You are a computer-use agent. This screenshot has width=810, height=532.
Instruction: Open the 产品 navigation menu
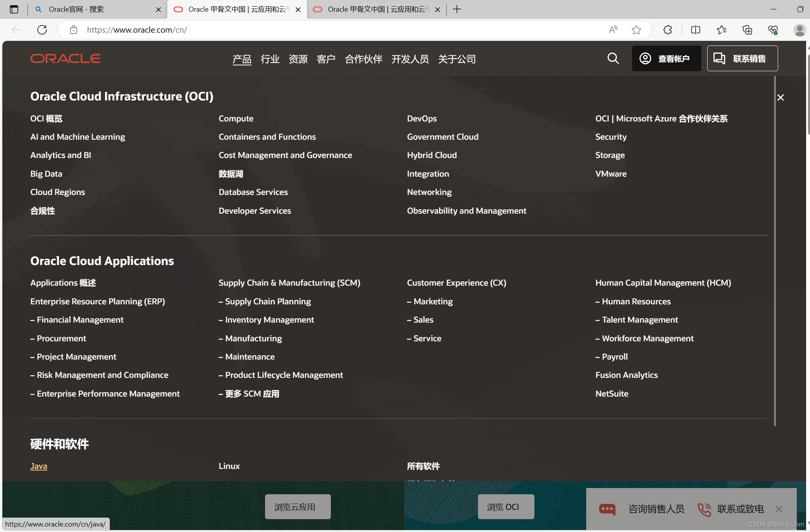point(242,59)
